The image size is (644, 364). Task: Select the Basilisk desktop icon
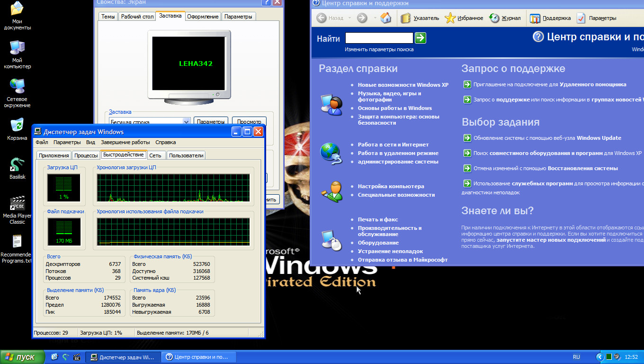(x=18, y=168)
